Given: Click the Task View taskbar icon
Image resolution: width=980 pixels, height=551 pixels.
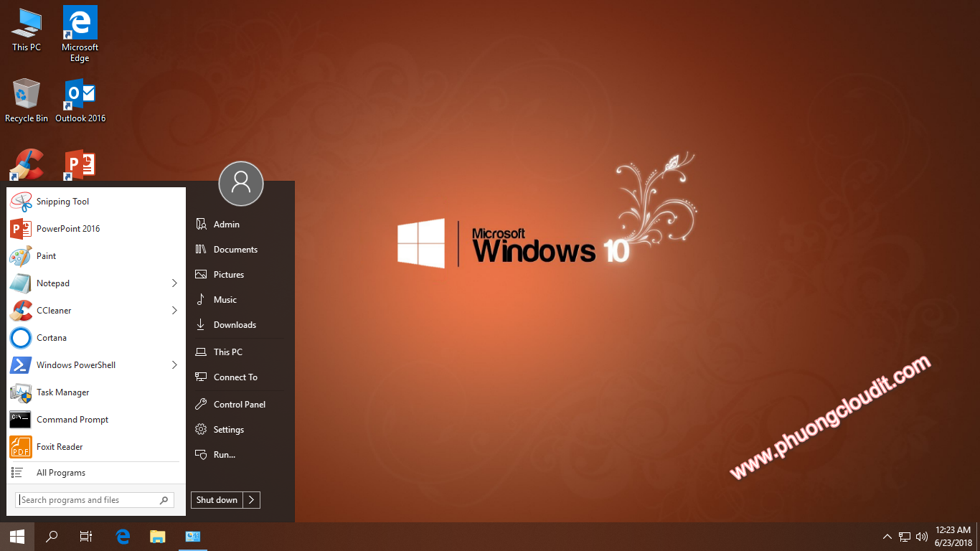Looking at the screenshot, I should click(x=85, y=536).
